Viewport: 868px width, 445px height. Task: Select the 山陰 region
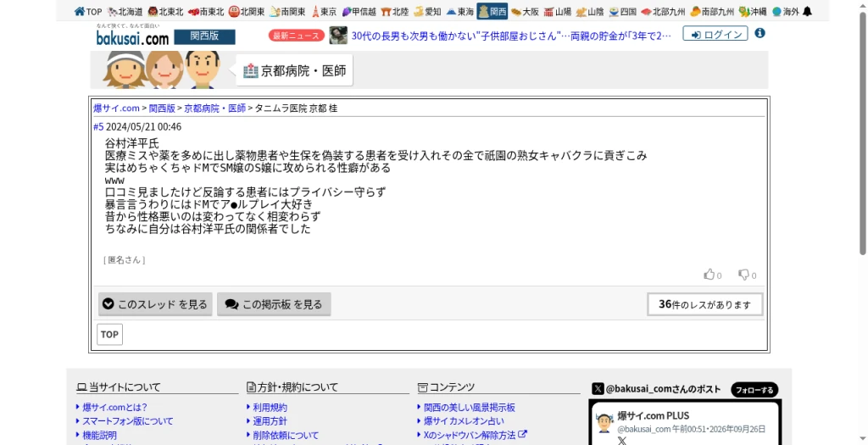coord(590,11)
